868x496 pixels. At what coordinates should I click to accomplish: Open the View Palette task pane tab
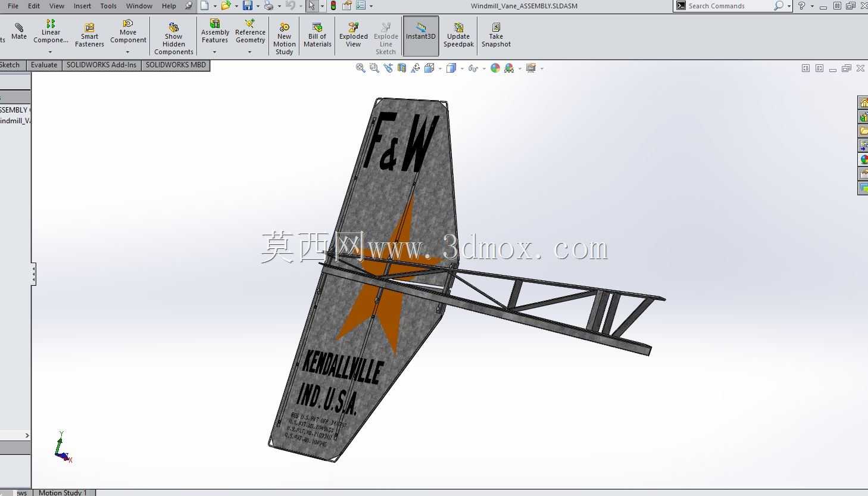point(863,145)
